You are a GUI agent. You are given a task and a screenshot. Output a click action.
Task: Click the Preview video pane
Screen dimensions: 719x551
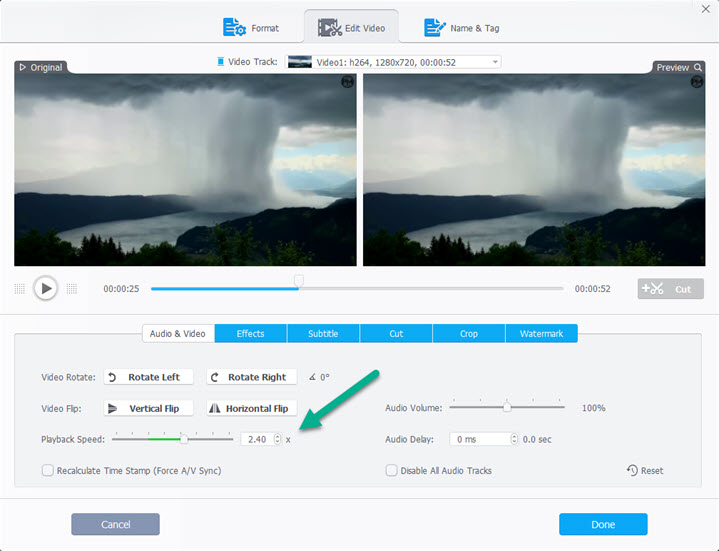[x=534, y=170]
